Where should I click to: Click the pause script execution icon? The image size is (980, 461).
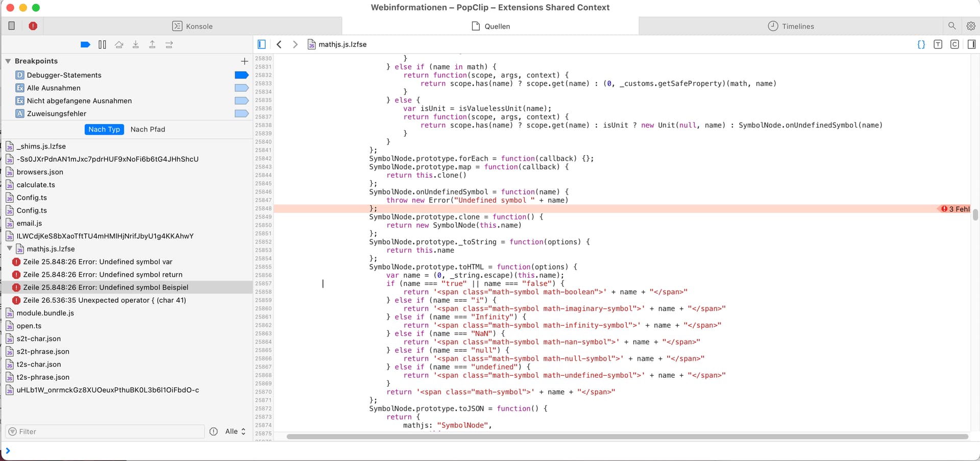[x=102, y=45]
